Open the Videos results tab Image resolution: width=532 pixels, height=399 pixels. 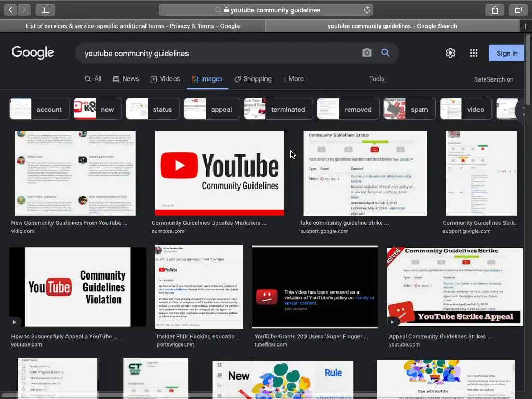165,79
